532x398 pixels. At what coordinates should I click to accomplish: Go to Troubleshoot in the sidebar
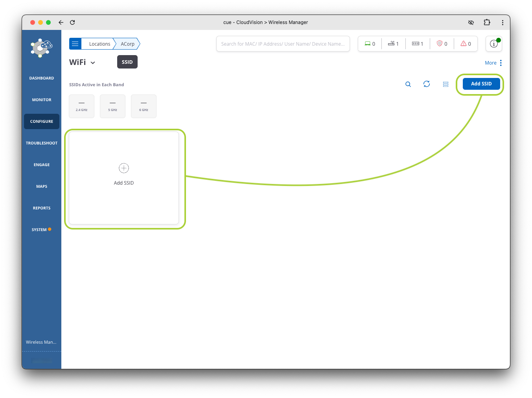point(42,143)
